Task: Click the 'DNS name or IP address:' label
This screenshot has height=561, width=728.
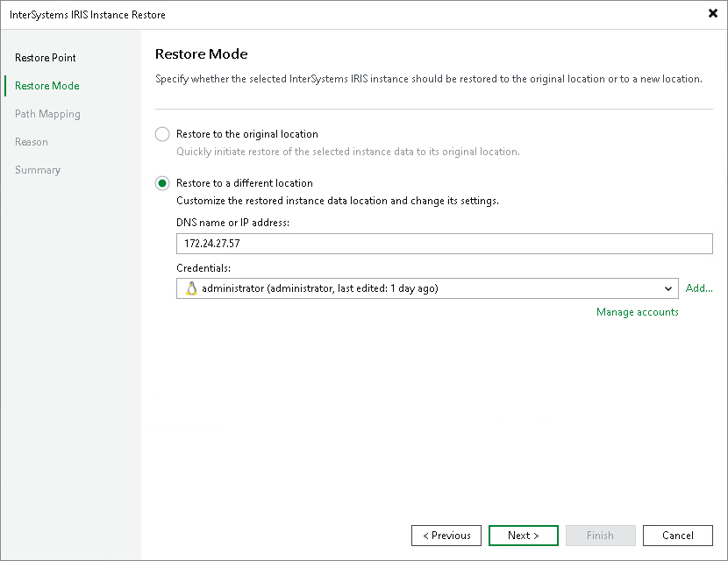Action: [x=232, y=223]
